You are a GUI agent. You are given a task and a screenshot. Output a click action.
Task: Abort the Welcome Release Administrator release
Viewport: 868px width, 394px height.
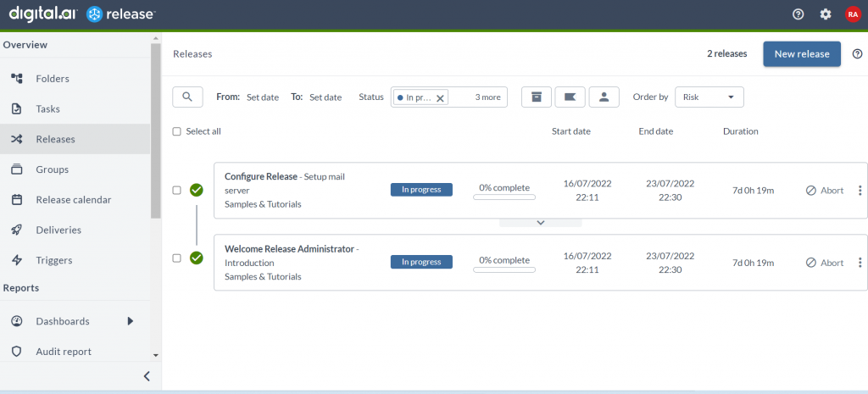tap(824, 263)
